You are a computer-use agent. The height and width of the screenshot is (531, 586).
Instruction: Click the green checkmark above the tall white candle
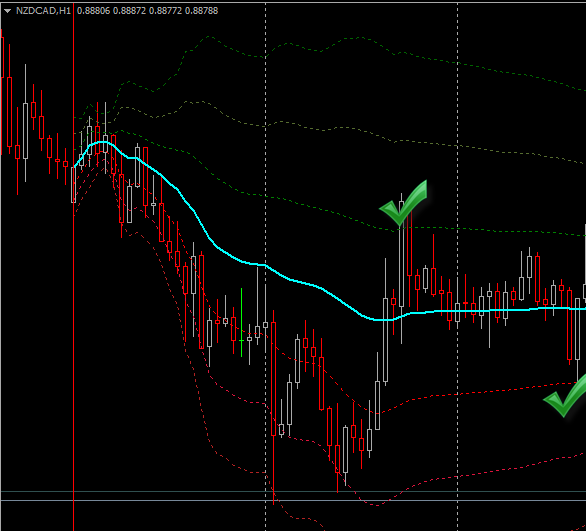click(403, 203)
